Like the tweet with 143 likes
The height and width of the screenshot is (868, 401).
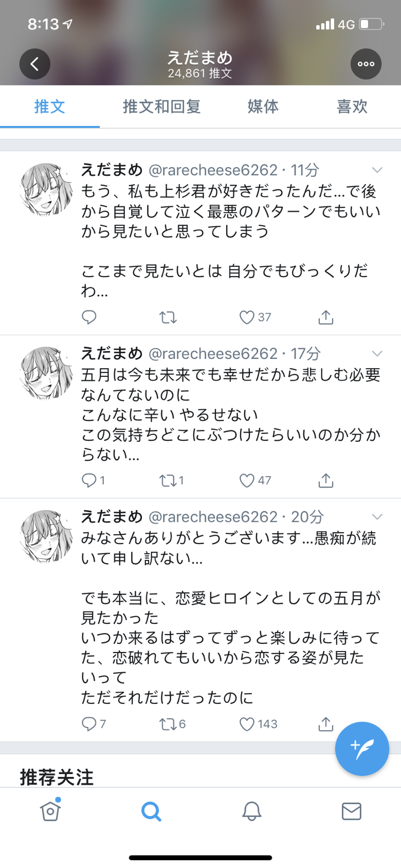[247, 724]
